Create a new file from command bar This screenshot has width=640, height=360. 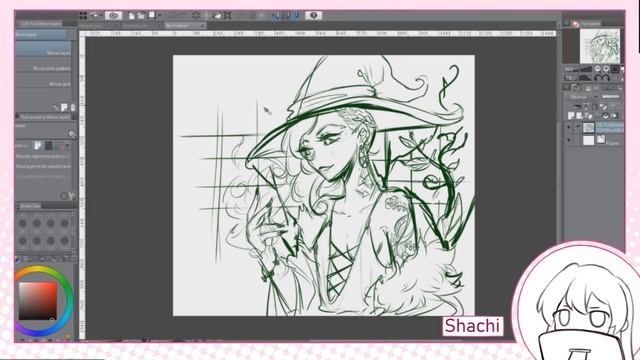(x=131, y=16)
